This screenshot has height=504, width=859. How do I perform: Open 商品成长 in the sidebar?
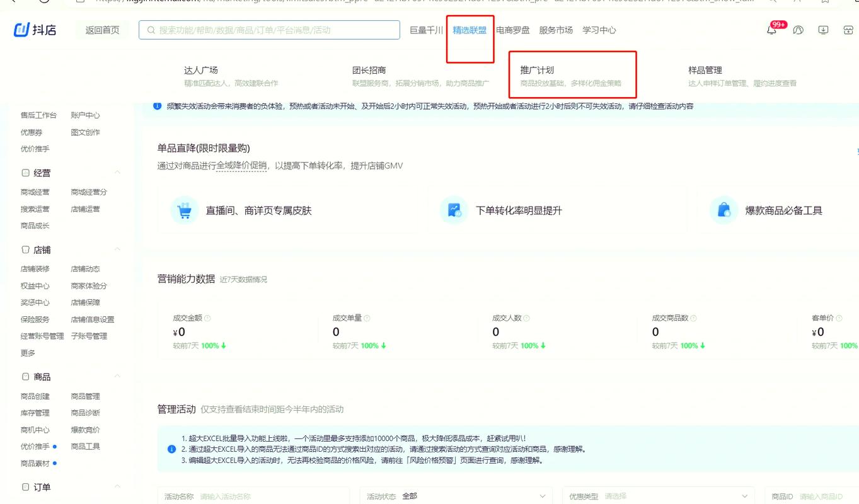click(x=35, y=226)
